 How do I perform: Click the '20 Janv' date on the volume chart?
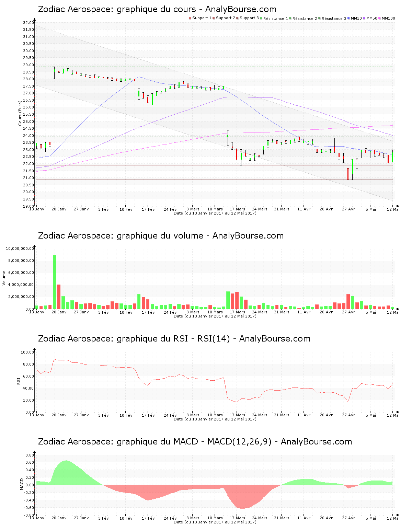pyautogui.click(x=59, y=312)
